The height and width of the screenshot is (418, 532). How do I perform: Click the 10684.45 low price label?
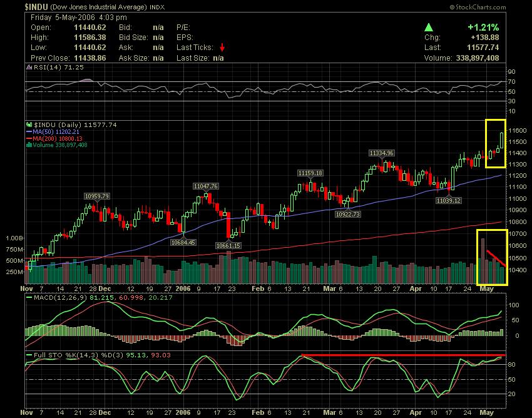[x=183, y=243]
